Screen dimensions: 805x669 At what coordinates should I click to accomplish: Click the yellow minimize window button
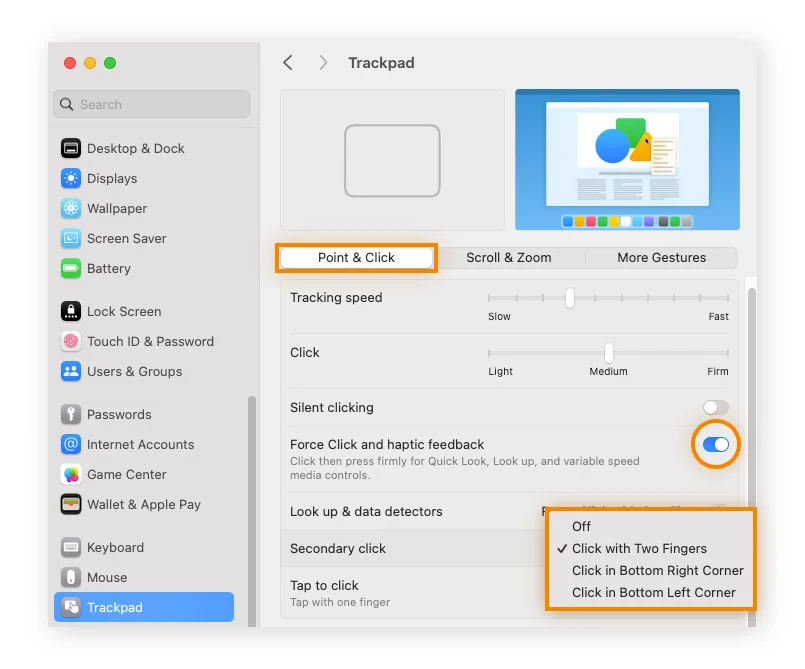pyautogui.click(x=90, y=63)
